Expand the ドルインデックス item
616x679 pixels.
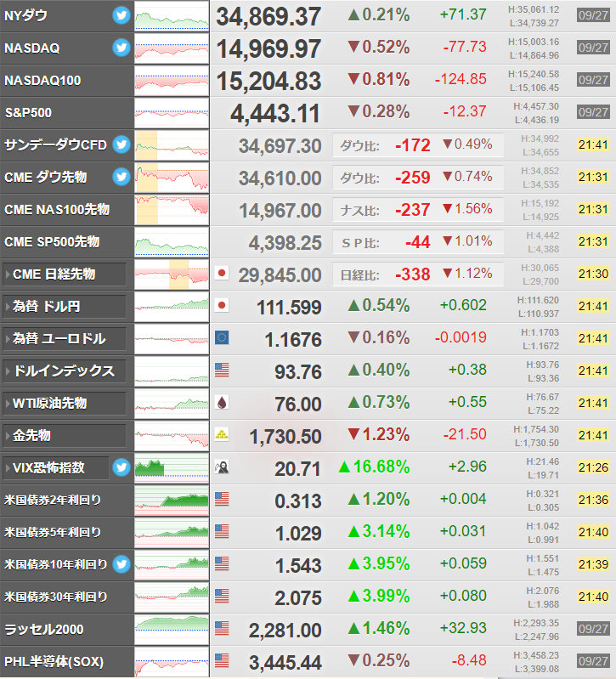pos(65,371)
